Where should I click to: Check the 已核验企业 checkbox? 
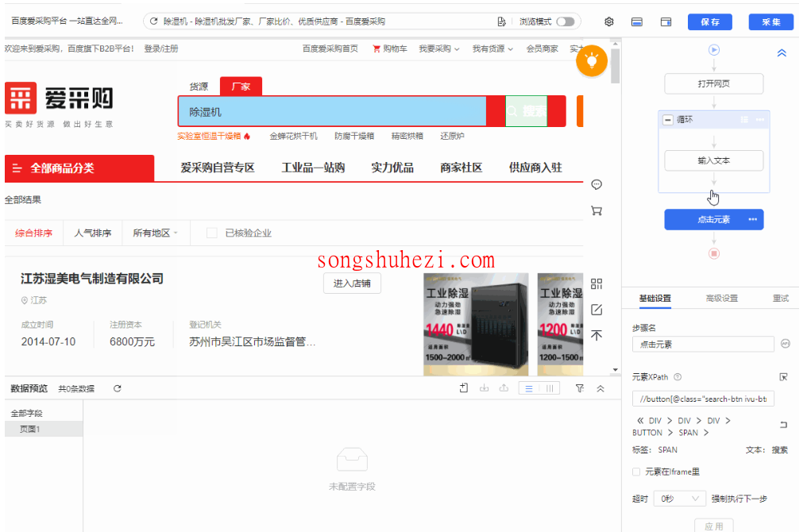tap(211, 233)
